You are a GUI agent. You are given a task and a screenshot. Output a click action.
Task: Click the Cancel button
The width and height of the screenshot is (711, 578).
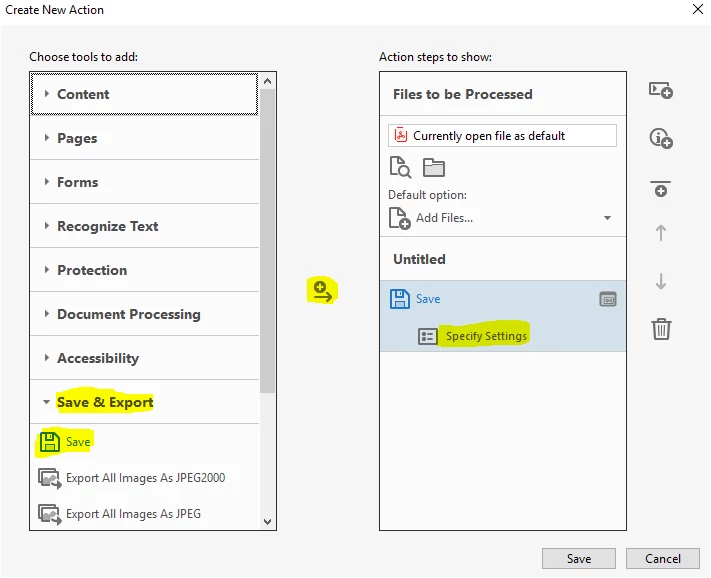pos(662,559)
